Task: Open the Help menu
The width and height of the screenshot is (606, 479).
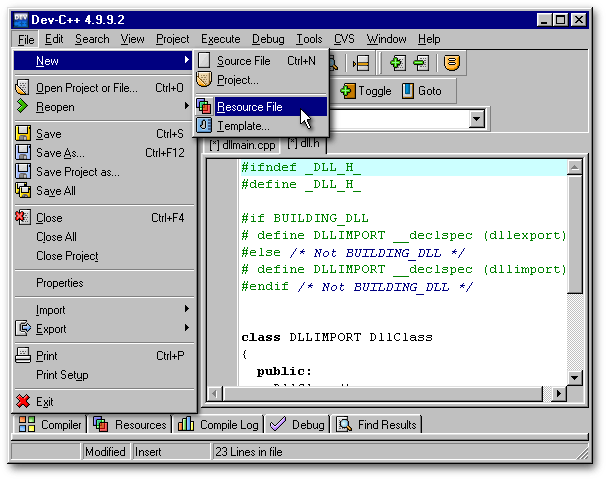Action: click(x=429, y=39)
